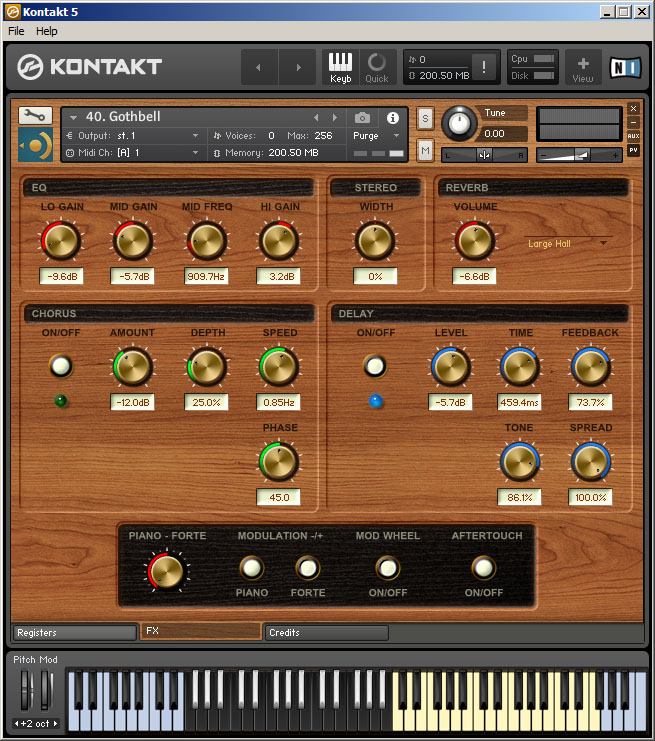The width and height of the screenshot is (655, 741).
Task: Click the Native Instruments NI logo
Action: click(x=627, y=67)
